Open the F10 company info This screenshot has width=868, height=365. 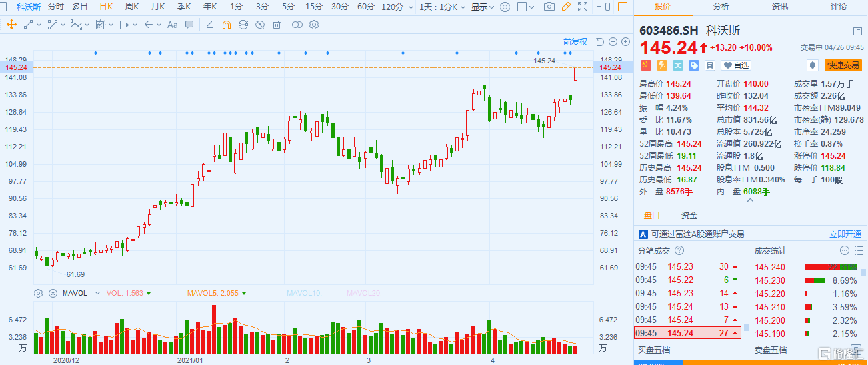(603, 7)
